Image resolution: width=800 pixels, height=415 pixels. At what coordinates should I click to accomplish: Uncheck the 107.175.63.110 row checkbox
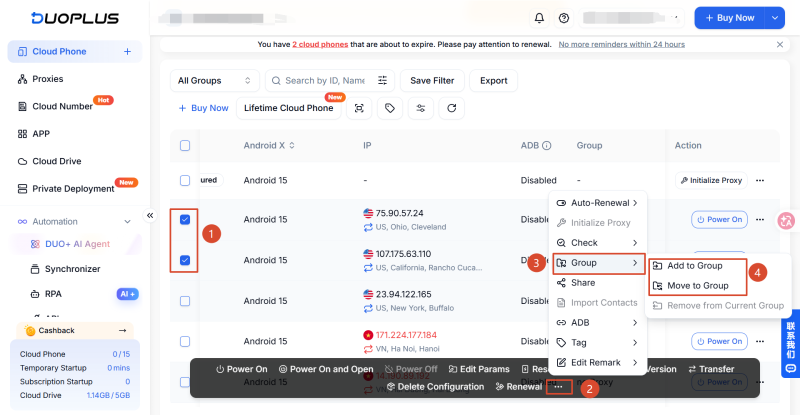click(x=185, y=260)
